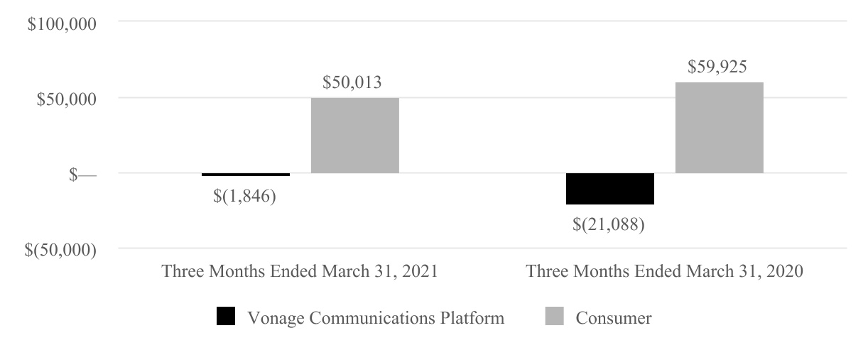Screen dimensions: 868x355
Task: Click the gray Consumer bar for 2020
Action: click(x=719, y=128)
